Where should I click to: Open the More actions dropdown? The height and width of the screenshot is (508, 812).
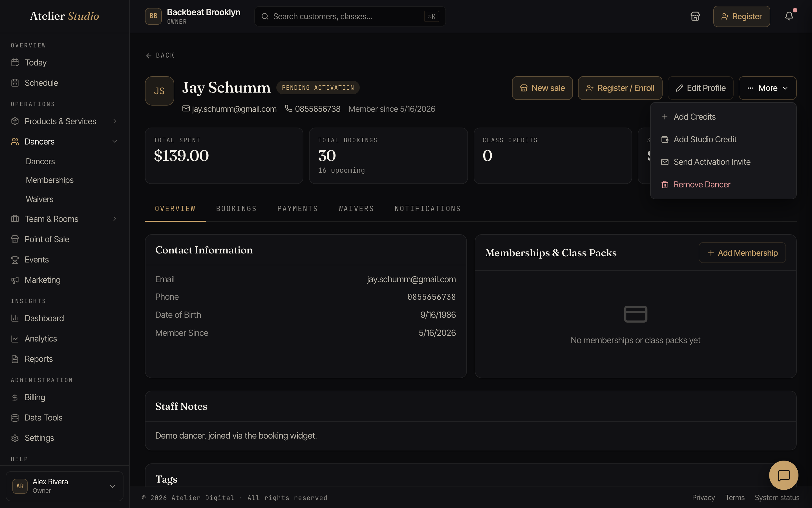point(767,88)
